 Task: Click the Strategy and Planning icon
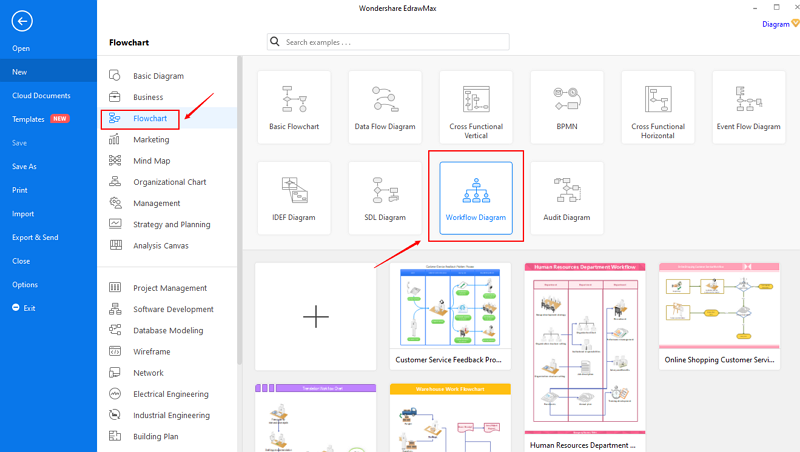pos(115,224)
